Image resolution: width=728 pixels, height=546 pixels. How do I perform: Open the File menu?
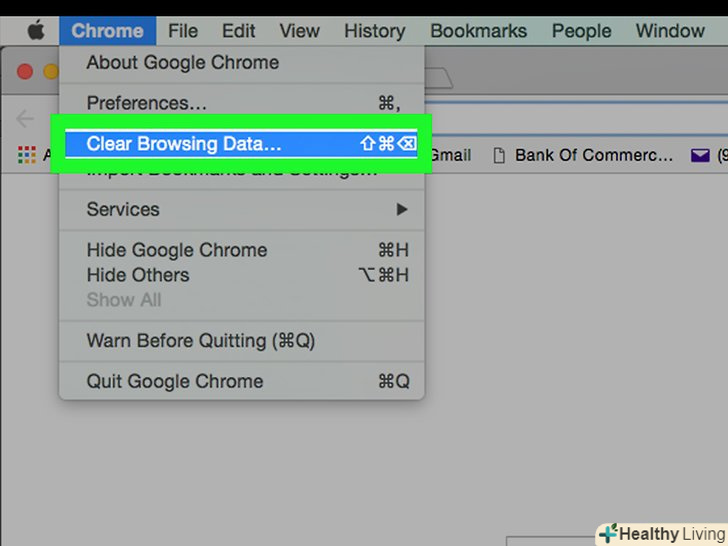183,31
